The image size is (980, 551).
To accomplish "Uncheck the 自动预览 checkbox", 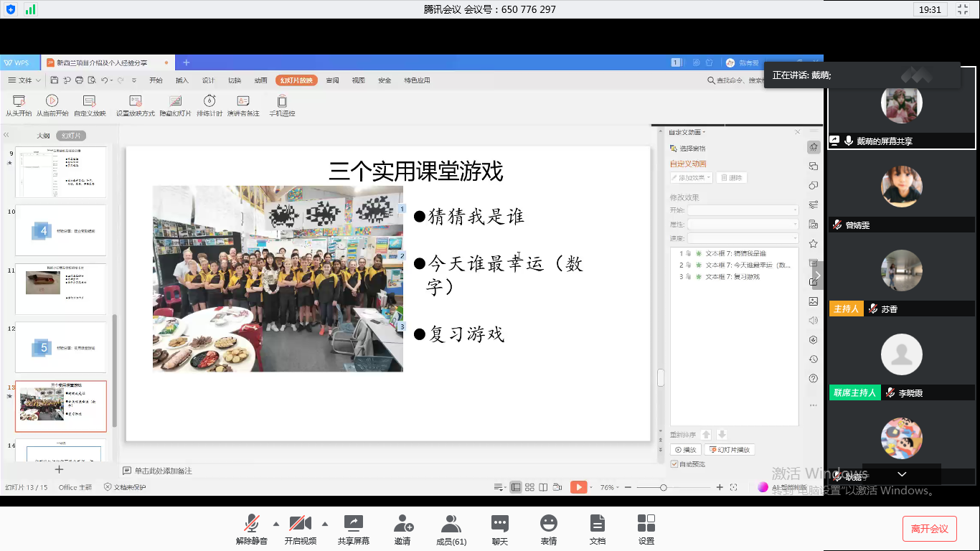I will (674, 464).
